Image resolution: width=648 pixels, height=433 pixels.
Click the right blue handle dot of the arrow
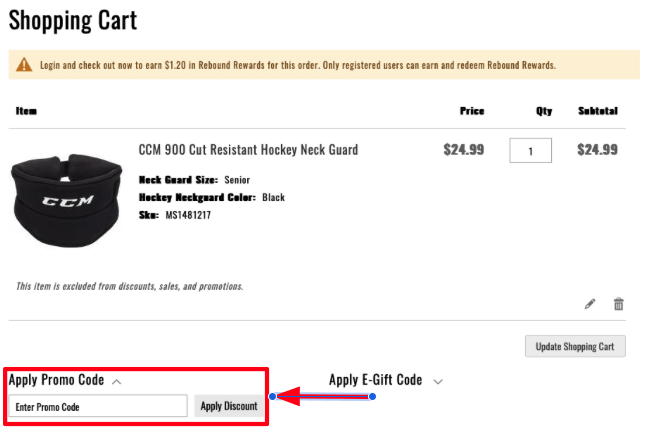tap(372, 397)
